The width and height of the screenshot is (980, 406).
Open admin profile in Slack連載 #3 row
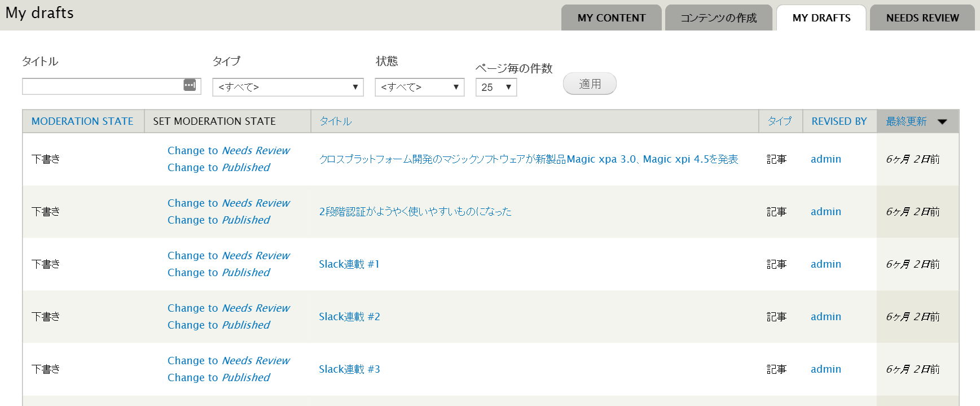point(825,369)
